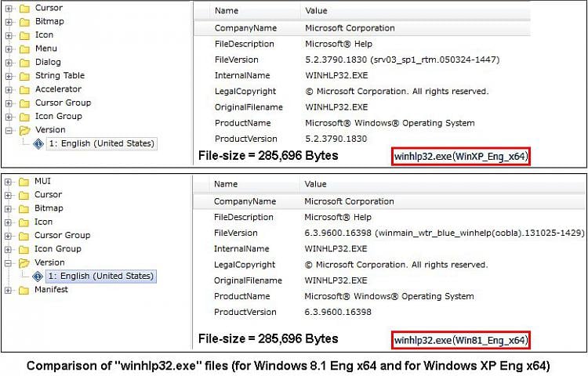Expand the Menu node

point(9,49)
